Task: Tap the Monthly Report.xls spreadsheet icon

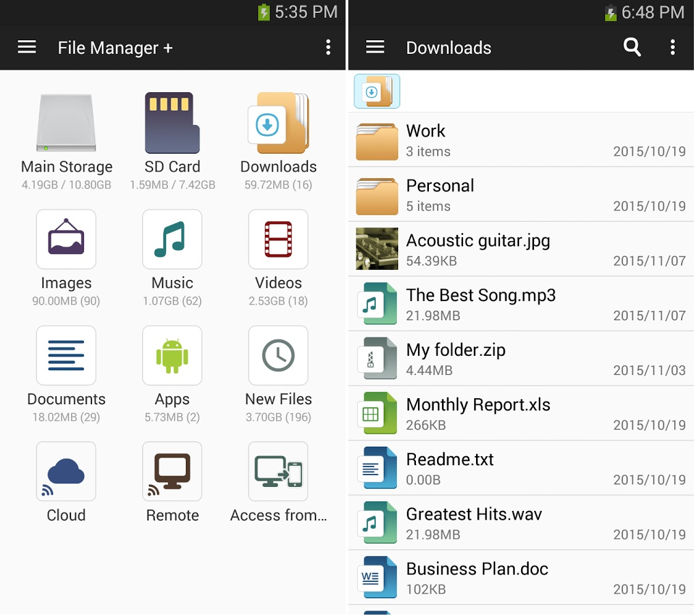Action: click(377, 413)
